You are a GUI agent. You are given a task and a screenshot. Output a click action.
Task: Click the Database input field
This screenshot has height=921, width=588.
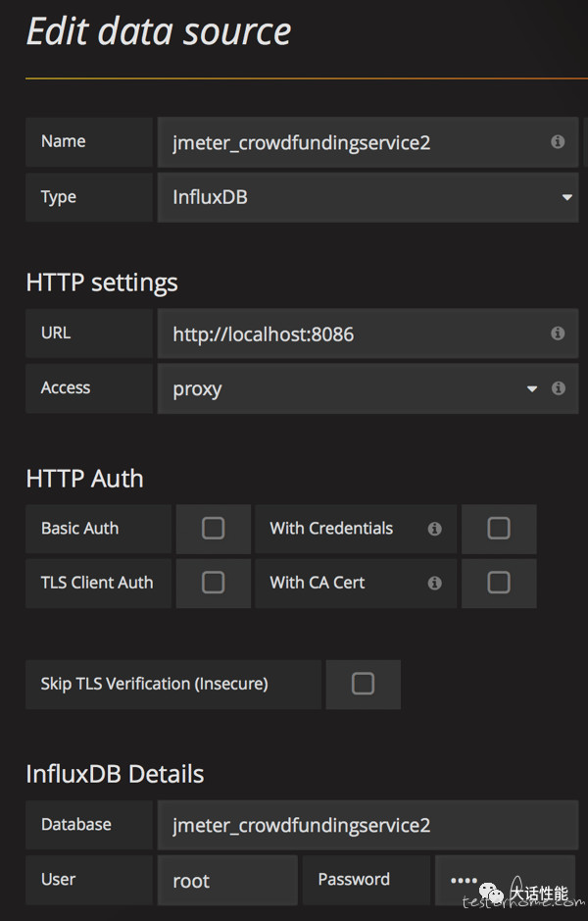[367, 825]
